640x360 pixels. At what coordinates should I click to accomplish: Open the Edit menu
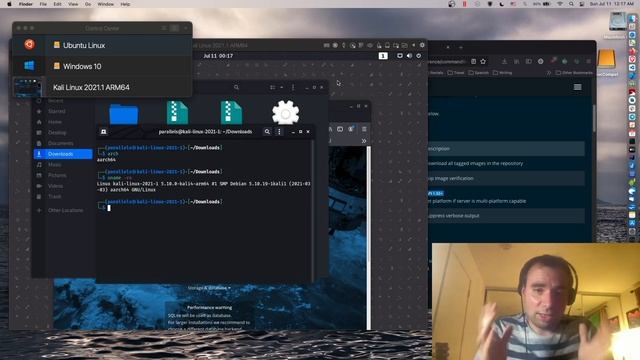click(x=58, y=4)
